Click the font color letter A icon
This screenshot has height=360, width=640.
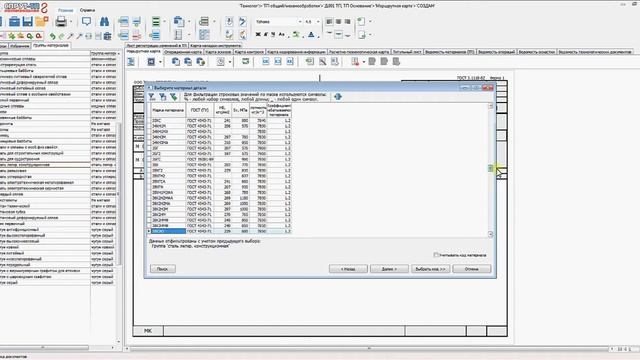tap(311, 35)
